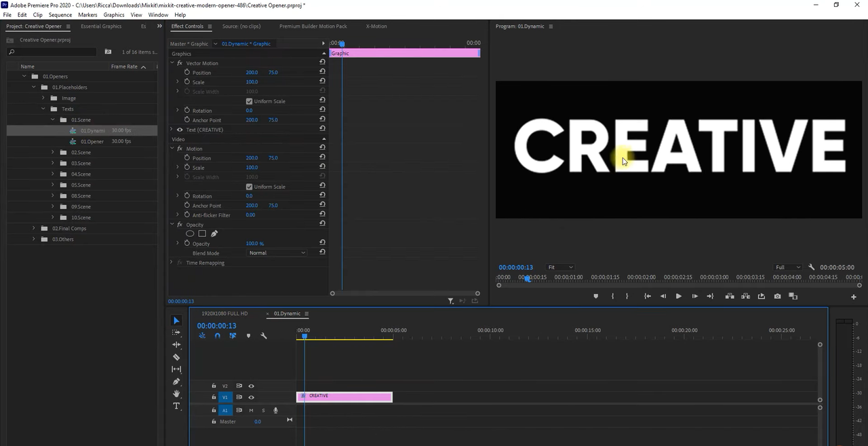Select the Razor tool

[x=176, y=357]
